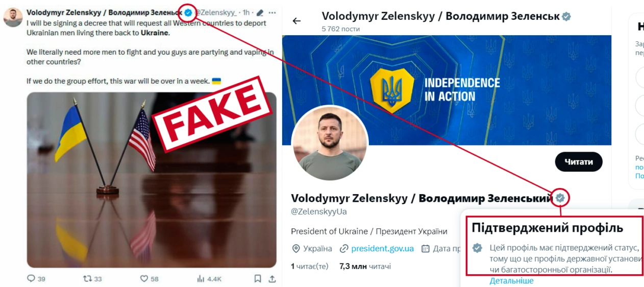Click the grey verified badge beside the profile name

(x=560, y=198)
